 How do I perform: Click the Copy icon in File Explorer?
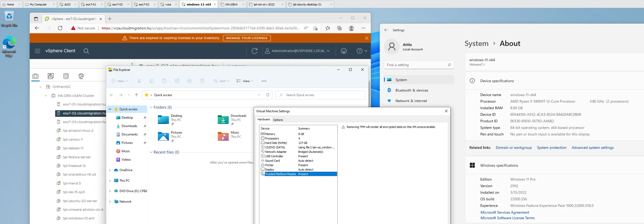click(x=152, y=81)
